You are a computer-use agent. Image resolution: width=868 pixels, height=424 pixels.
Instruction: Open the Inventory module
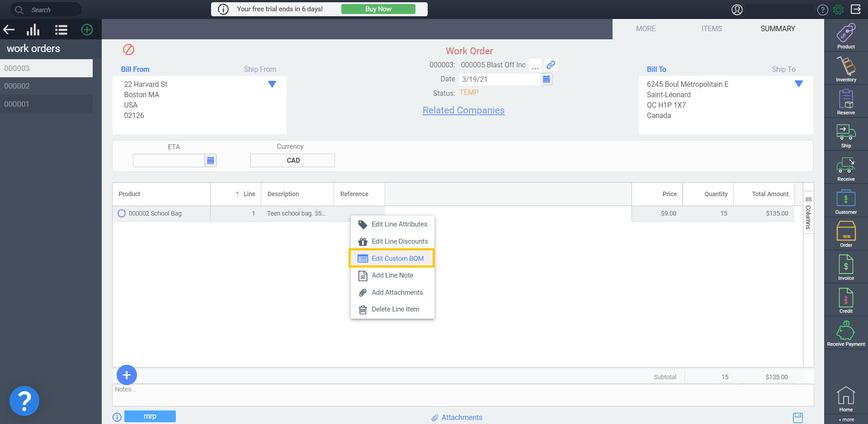[846, 69]
